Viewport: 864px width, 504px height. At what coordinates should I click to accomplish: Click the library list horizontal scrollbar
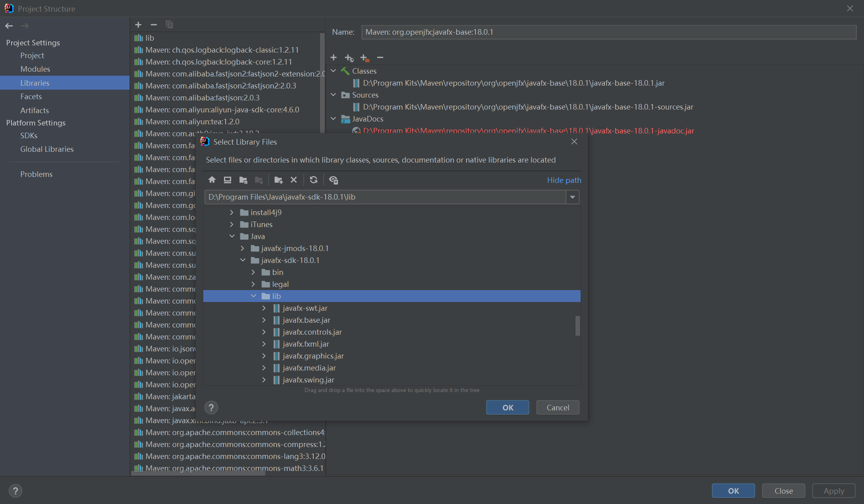coord(198,474)
